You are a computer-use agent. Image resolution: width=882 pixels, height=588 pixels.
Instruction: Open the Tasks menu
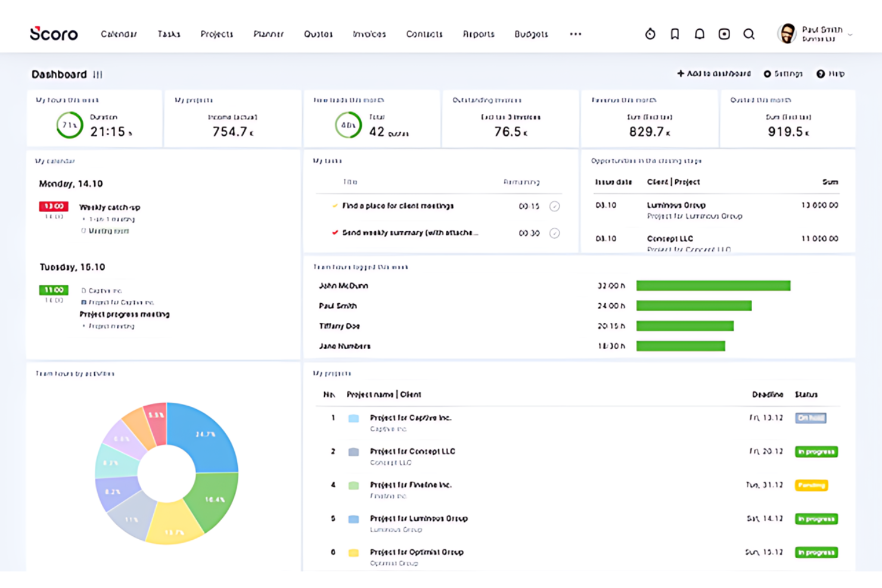point(169,34)
